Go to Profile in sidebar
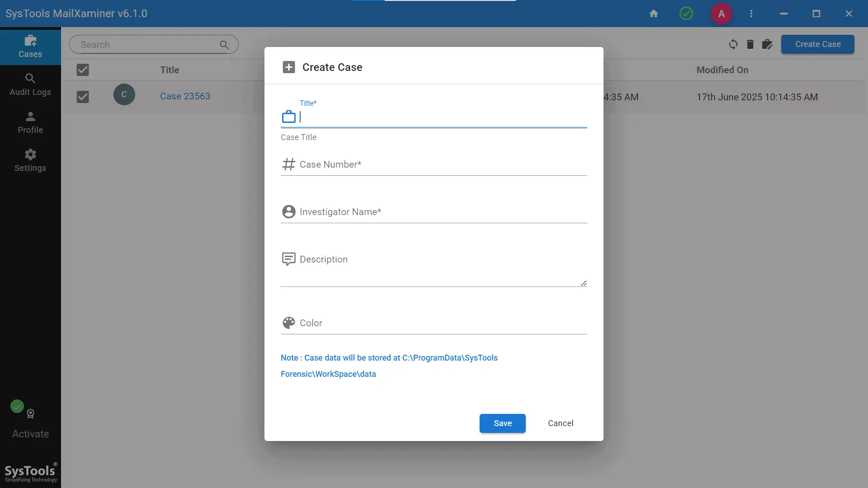Image resolution: width=868 pixels, height=488 pixels. [x=30, y=122]
